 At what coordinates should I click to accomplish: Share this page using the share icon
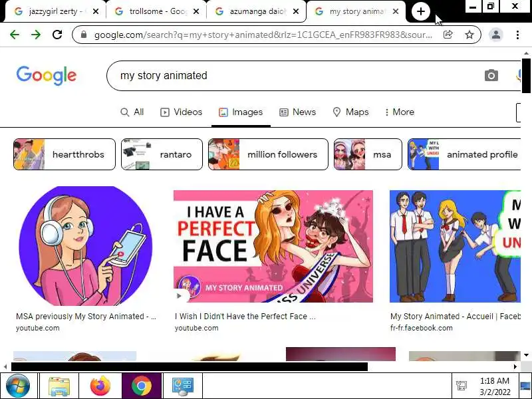click(448, 35)
